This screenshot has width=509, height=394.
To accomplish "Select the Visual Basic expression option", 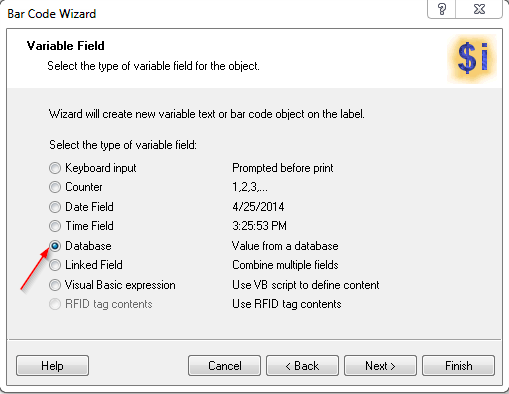I will 55,285.
